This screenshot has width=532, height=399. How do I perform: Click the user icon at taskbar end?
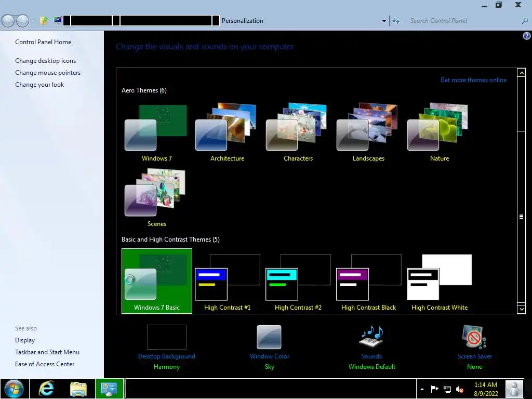[x=514, y=389]
